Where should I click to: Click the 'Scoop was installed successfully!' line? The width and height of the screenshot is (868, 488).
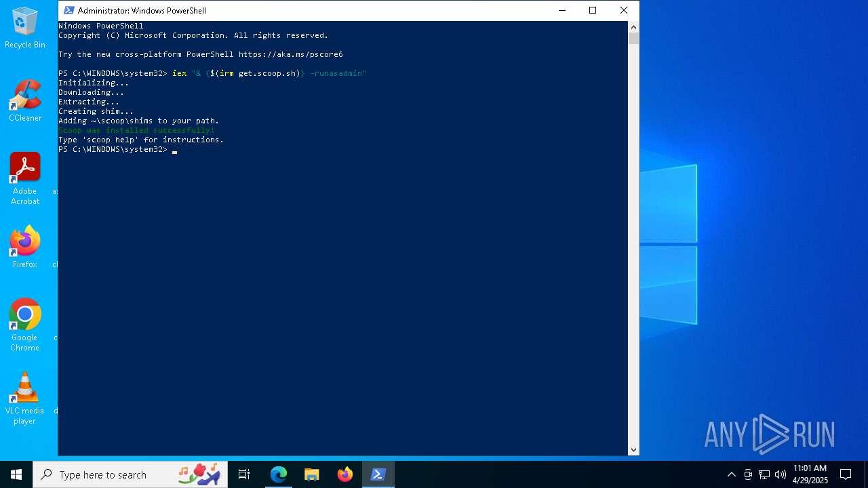[136, 130]
